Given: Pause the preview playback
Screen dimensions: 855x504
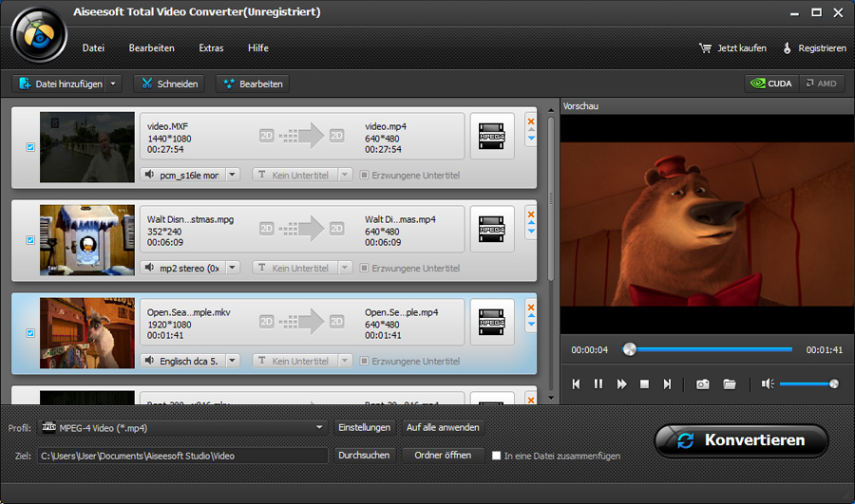Looking at the screenshot, I should (x=598, y=384).
